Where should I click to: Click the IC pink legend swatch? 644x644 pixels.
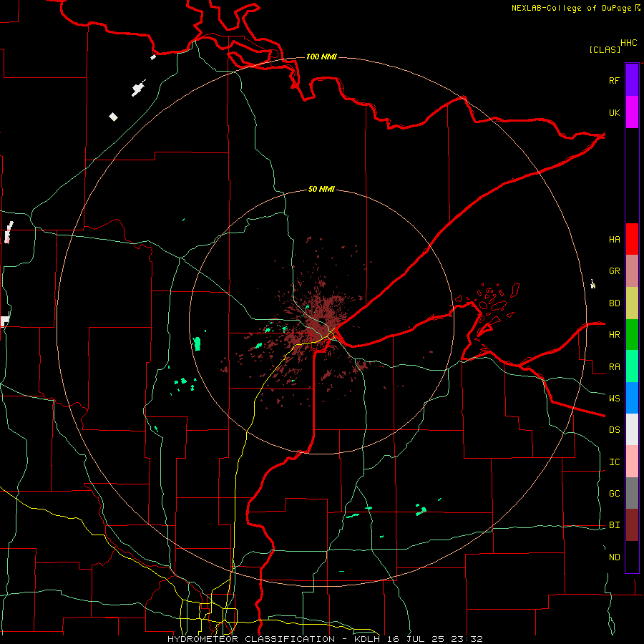point(632,462)
